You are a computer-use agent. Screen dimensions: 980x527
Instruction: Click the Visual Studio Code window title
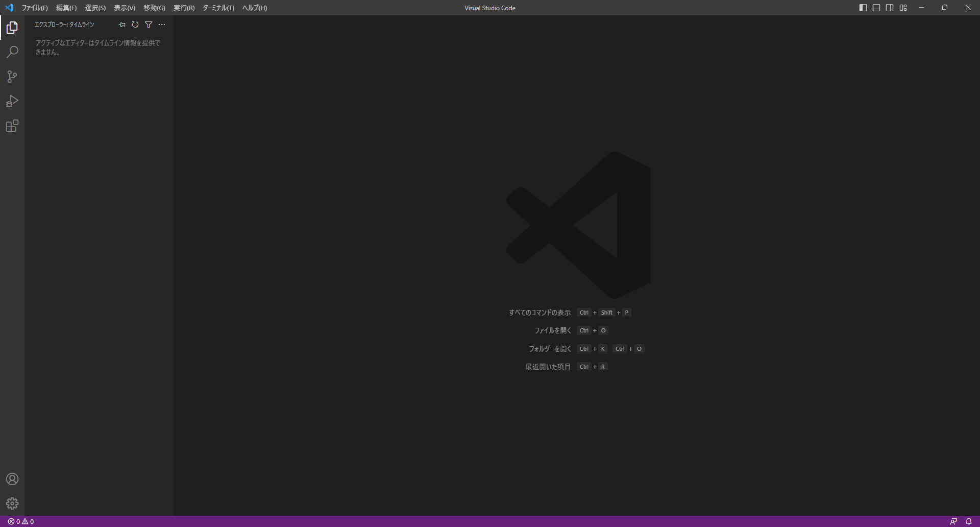[490, 8]
